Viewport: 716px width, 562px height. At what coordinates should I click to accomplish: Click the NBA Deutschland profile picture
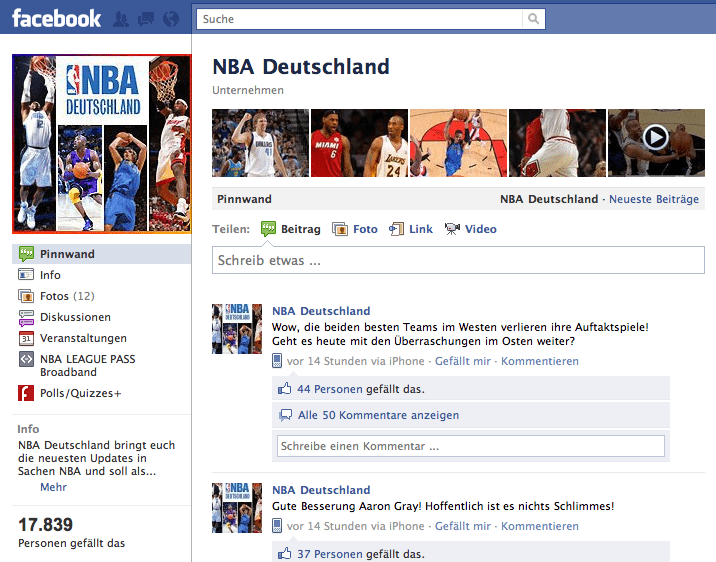pos(101,144)
